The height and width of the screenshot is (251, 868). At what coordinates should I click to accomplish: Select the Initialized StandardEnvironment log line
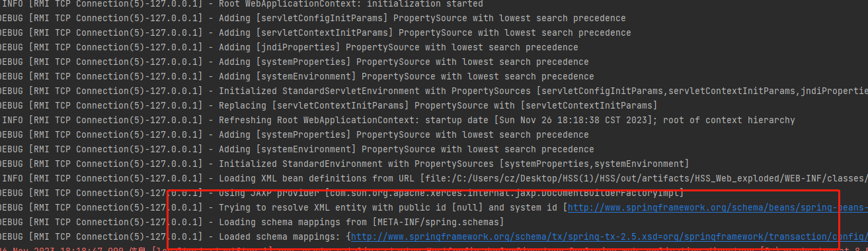(x=434, y=164)
